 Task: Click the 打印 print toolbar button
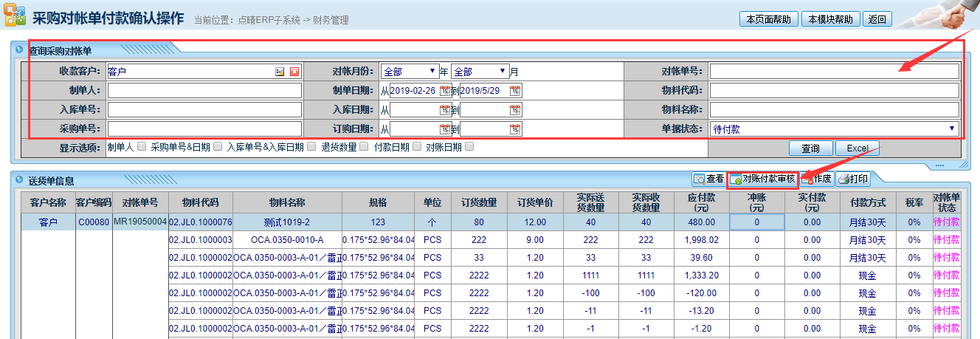coord(852,179)
